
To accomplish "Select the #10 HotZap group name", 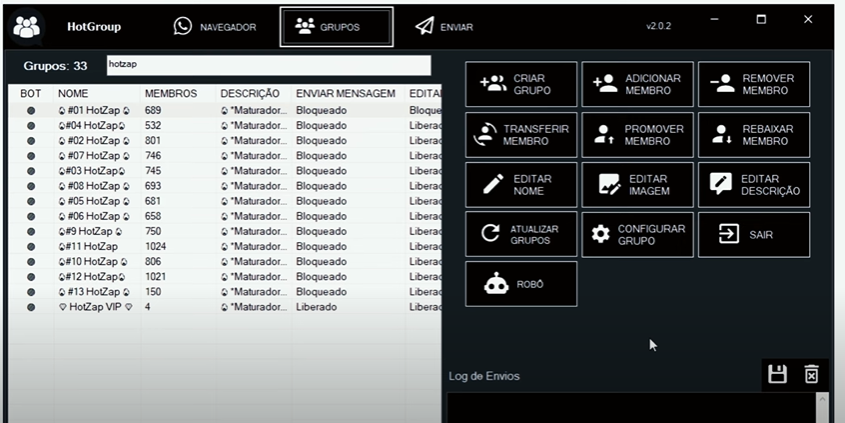I will 93,261.
